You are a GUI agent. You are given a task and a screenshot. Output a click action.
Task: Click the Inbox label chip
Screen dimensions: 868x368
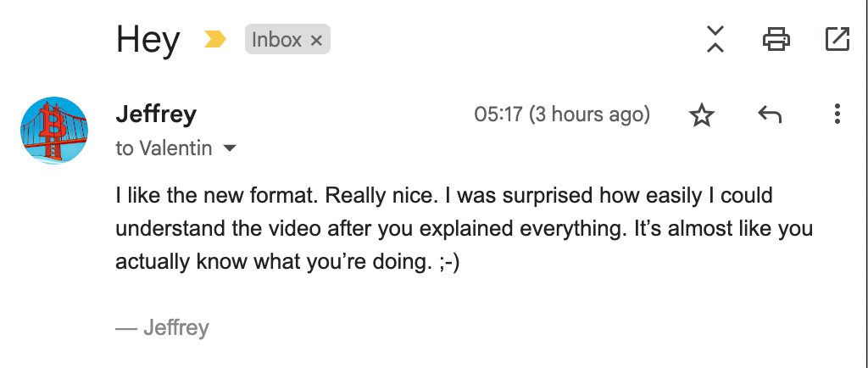pyautogui.click(x=276, y=40)
